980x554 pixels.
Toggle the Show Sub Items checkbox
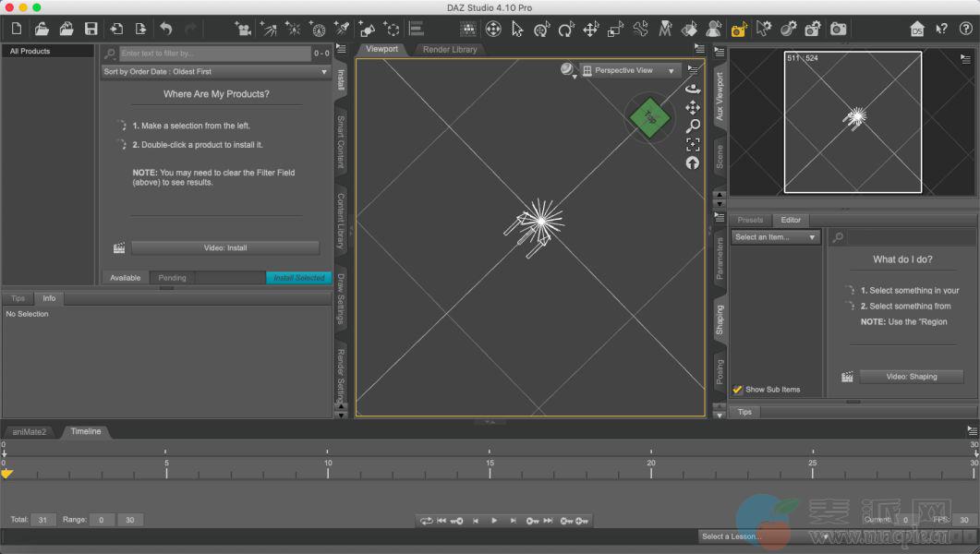click(x=738, y=390)
